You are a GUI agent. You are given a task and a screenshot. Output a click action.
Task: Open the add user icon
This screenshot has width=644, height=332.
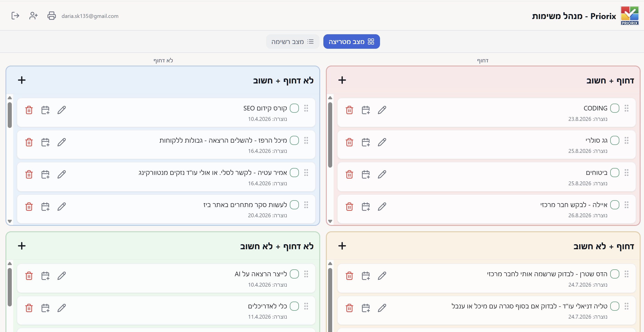[33, 16]
